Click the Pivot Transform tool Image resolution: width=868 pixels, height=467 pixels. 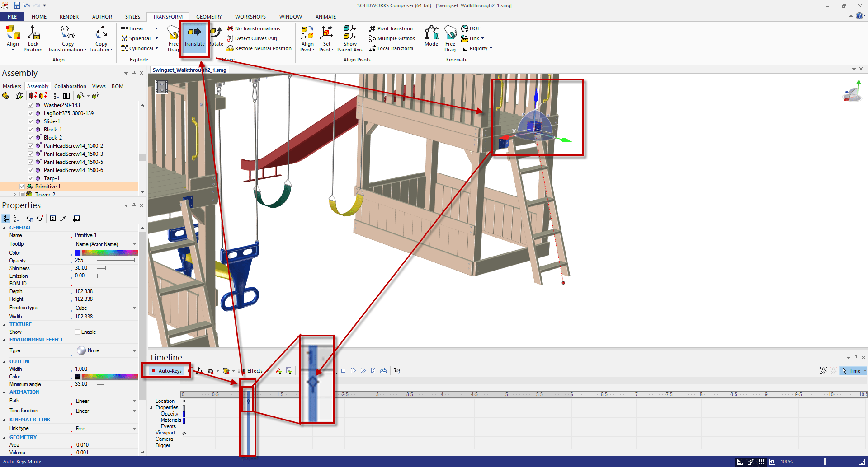click(x=391, y=28)
